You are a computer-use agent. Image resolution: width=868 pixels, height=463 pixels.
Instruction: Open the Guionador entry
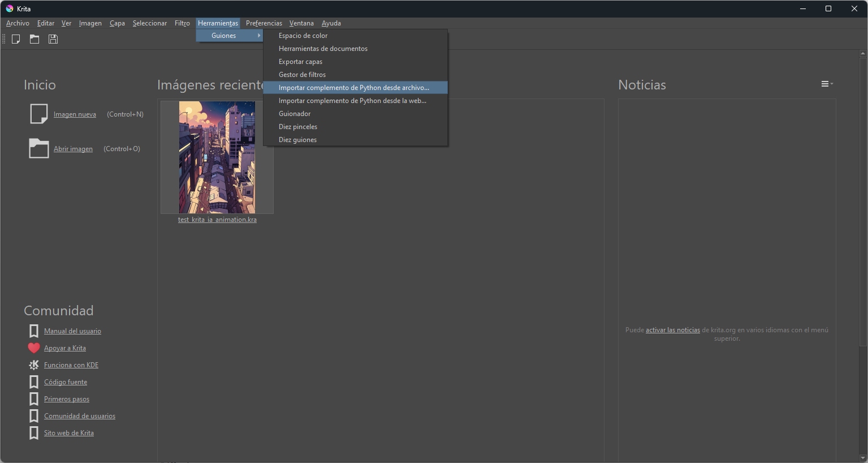click(356, 114)
